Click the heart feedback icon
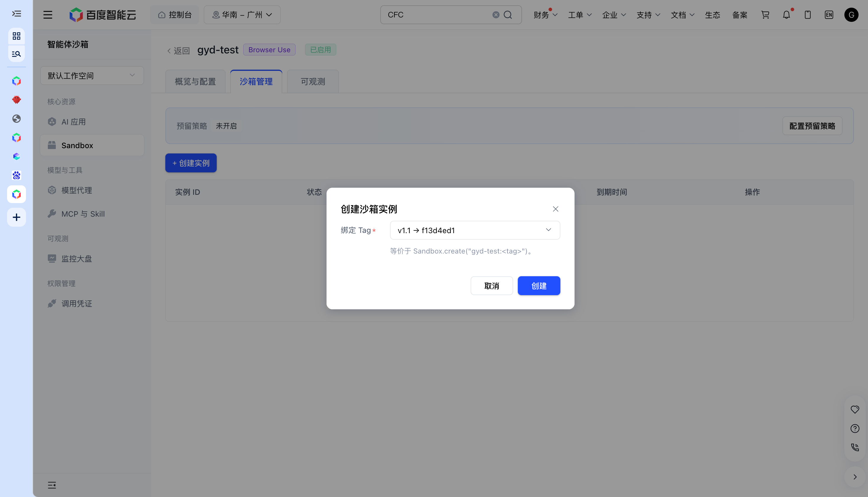The height and width of the screenshot is (497, 868). point(855,409)
